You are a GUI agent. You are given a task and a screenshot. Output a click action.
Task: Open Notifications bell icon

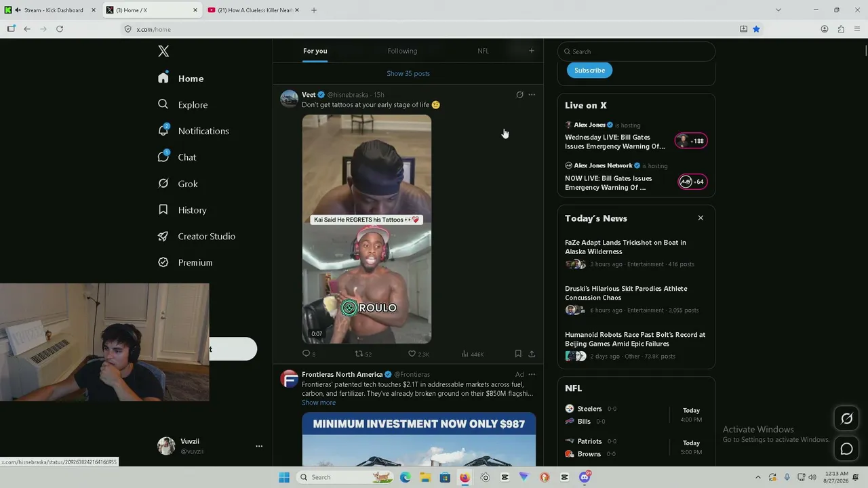(x=163, y=130)
